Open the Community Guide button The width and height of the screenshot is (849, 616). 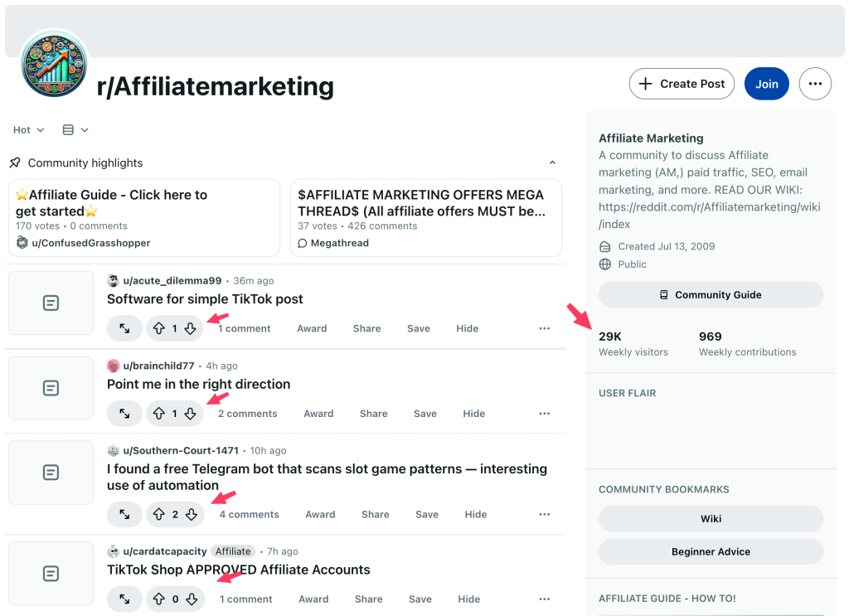pyautogui.click(x=711, y=295)
